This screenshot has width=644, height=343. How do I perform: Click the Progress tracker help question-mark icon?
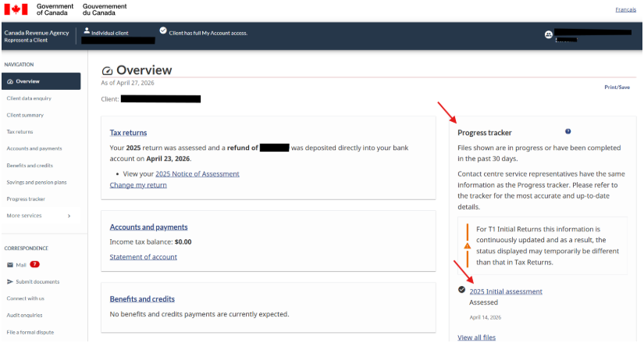tap(568, 132)
